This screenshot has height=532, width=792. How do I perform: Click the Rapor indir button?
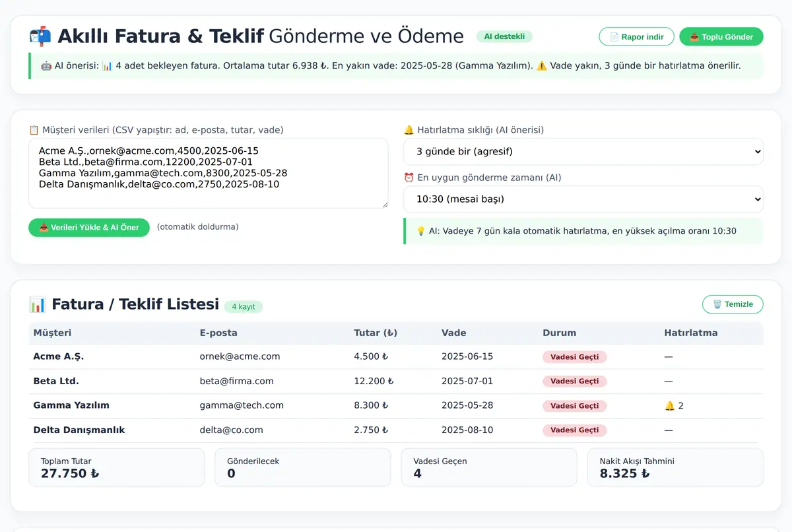(636, 37)
